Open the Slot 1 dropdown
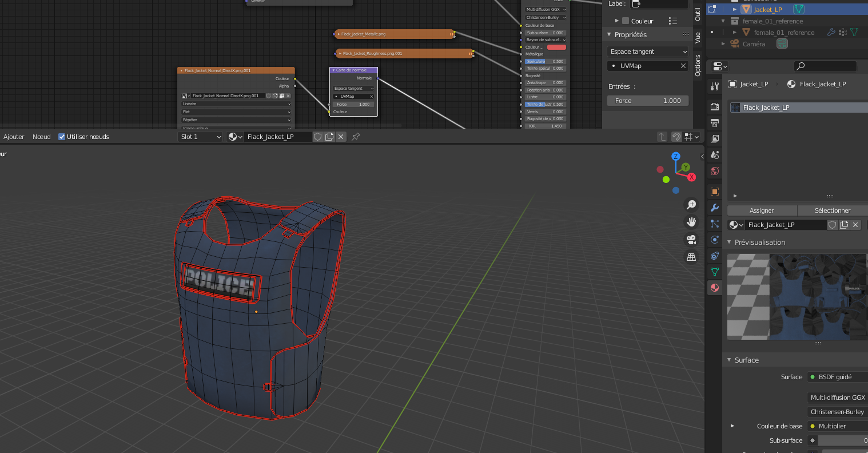Image resolution: width=868 pixels, height=453 pixels. pos(200,137)
